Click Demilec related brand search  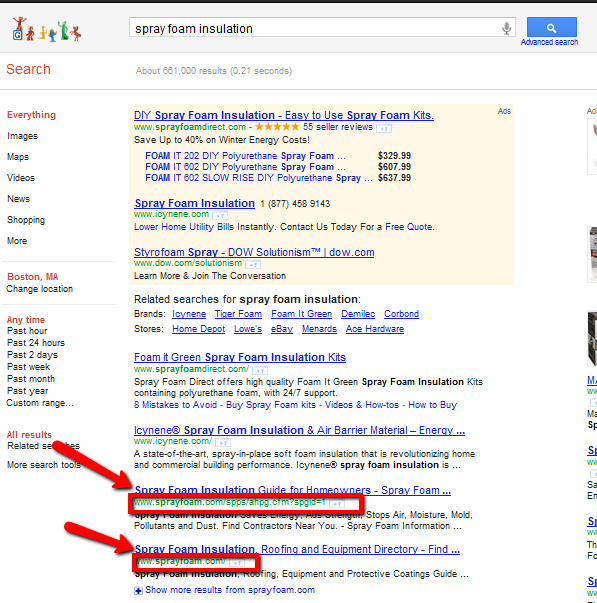point(358,314)
